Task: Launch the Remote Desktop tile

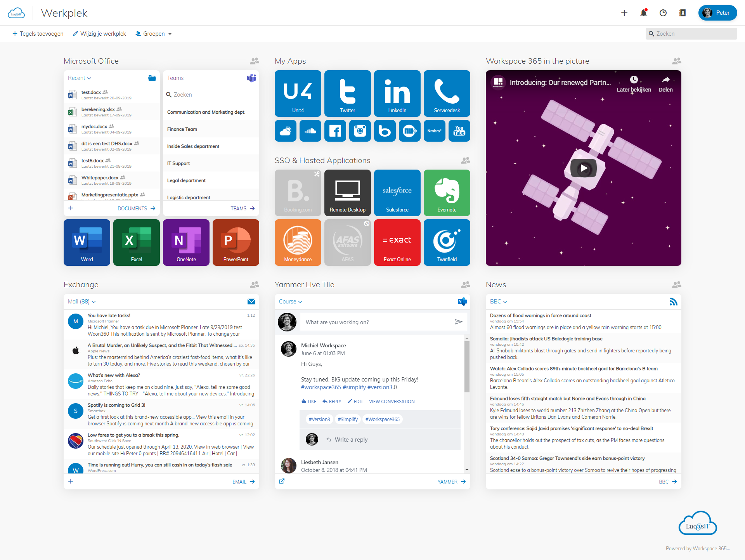Action: coord(348,193)
